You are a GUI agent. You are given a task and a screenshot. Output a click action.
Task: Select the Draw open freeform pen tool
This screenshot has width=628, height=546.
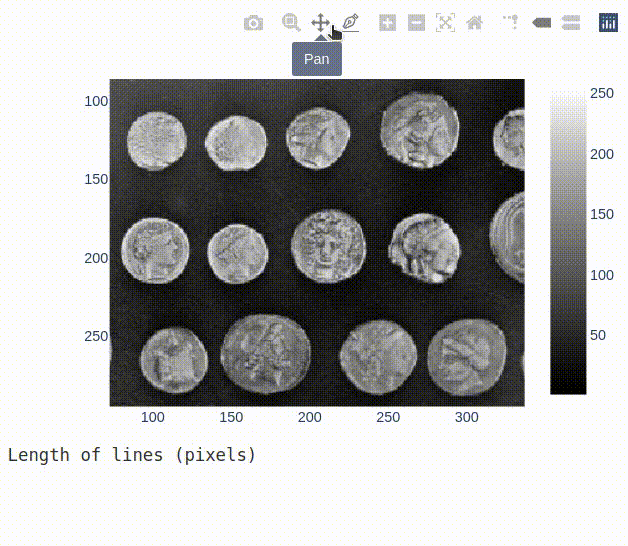pos(350,22)
